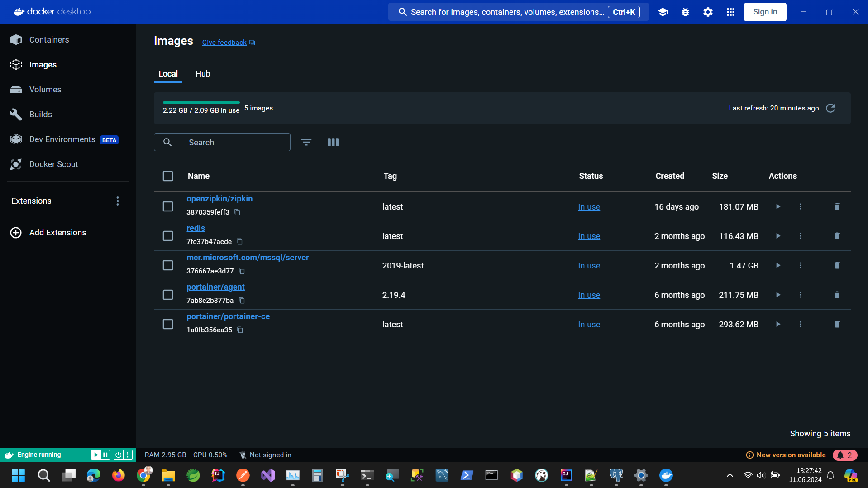The image size is (868, 488).
Task: Copy image ID 376667ae3d77
Action: 242,271
